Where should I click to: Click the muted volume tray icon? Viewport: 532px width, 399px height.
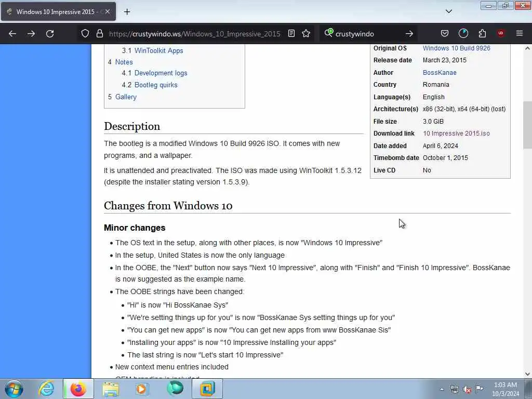(467, 390)
